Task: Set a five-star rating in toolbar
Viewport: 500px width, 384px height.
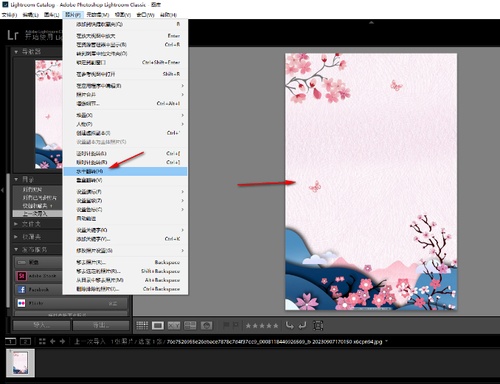Action: click(x=276, y=326)
